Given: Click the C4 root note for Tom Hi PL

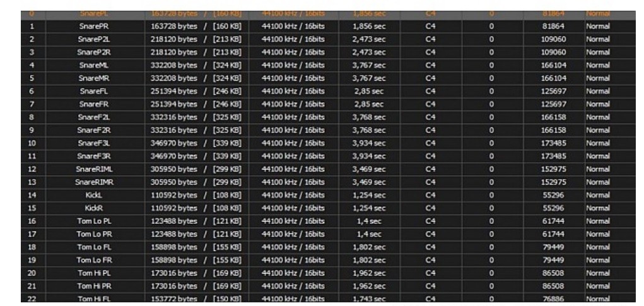Looking at the screenshot, I should click(x=431, y=273).
